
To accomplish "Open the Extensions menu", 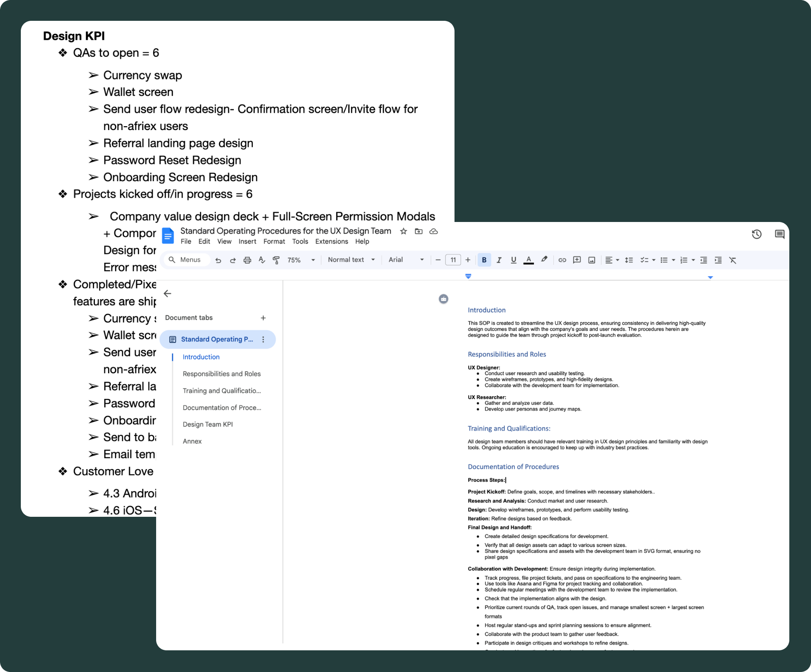I will pos(331,241).
